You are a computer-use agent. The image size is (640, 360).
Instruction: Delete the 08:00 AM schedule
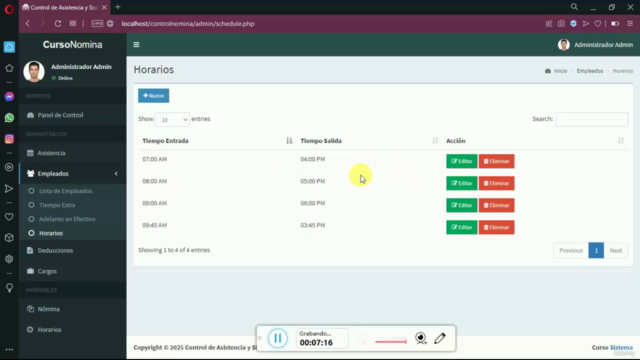(x=496, y=183)
